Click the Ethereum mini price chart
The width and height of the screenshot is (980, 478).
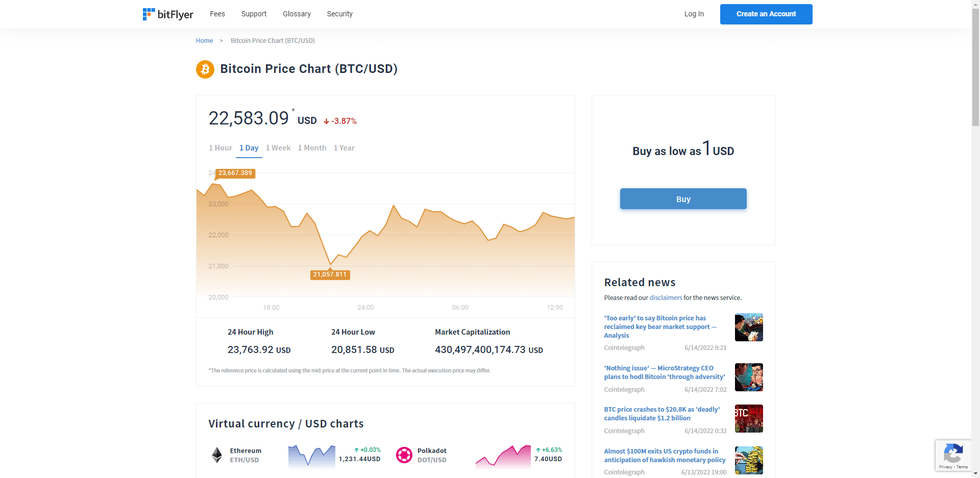(x=311, y=455)
